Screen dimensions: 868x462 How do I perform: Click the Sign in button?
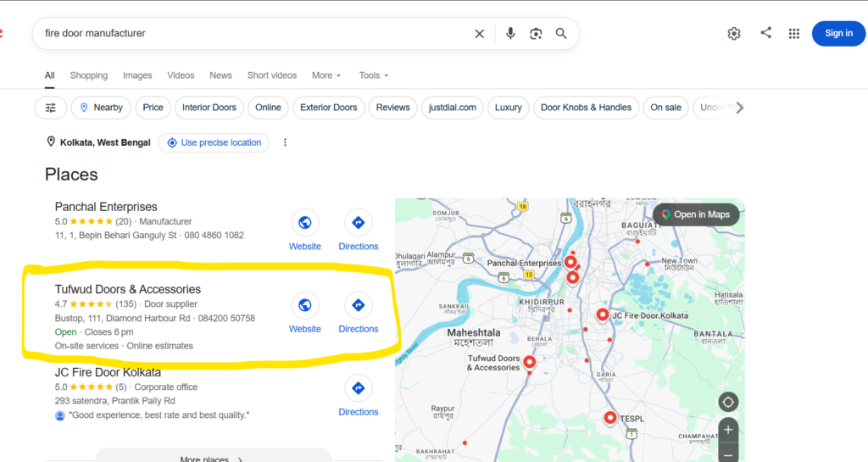[838, 33]
